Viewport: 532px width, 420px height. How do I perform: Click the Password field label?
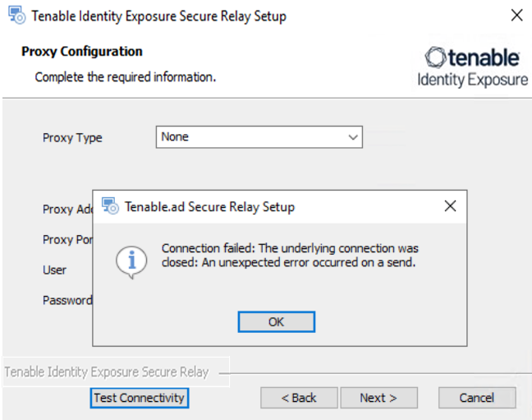pyautogui.click(x=67, y=300)
